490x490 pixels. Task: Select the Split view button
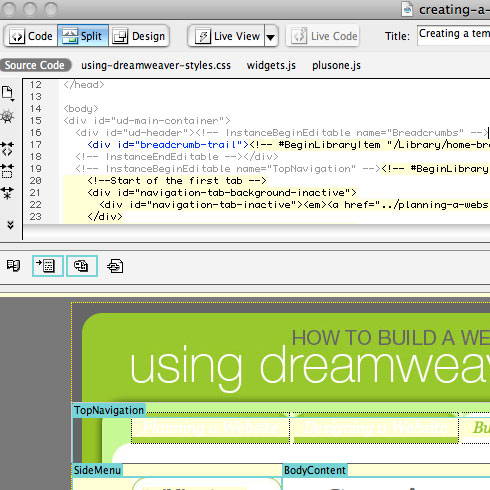(83, 36)
